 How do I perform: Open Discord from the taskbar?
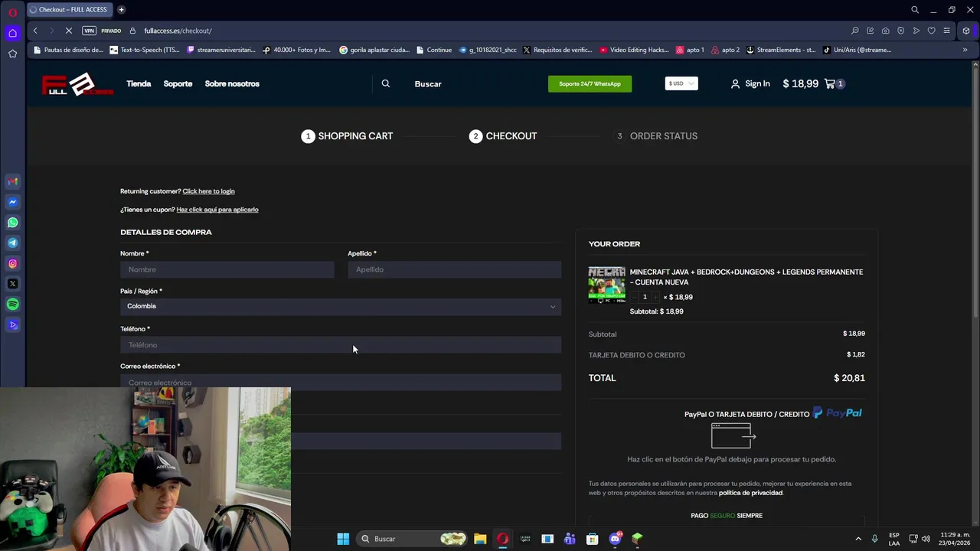pos(615,539)
